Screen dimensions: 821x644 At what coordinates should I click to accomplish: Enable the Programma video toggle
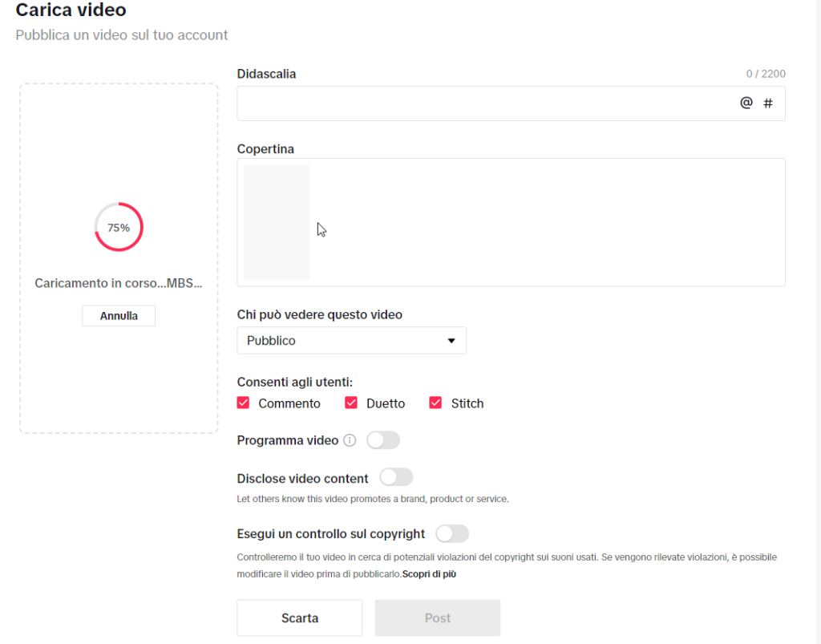[x=382, y=440]
